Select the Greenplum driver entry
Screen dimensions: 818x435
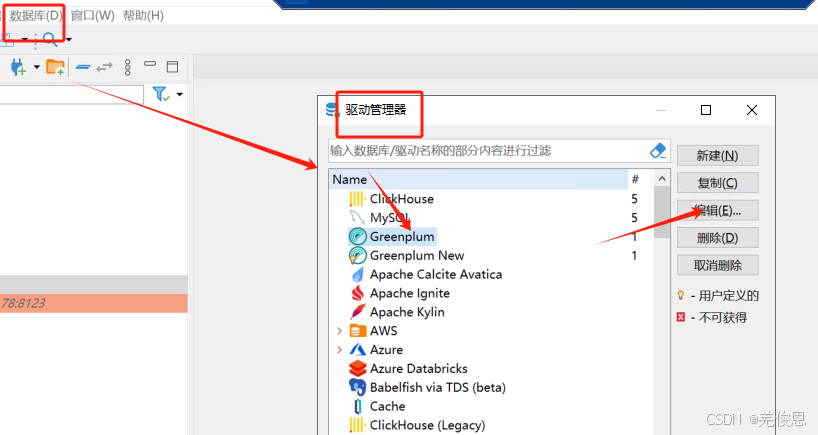point(402,237)
